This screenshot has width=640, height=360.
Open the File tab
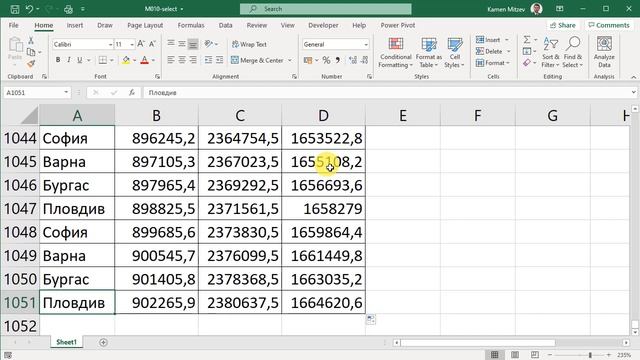(13, 25)
